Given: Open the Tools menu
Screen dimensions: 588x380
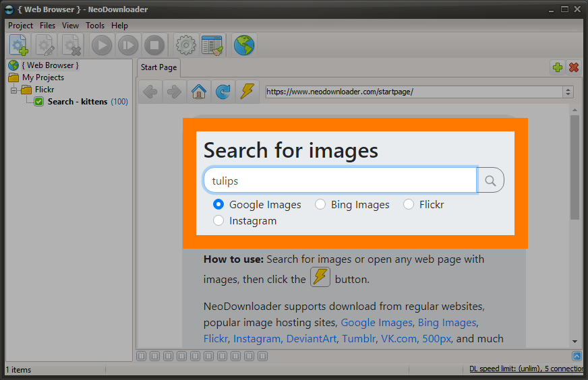Looking at the screenshot, I should click(95, 26).
